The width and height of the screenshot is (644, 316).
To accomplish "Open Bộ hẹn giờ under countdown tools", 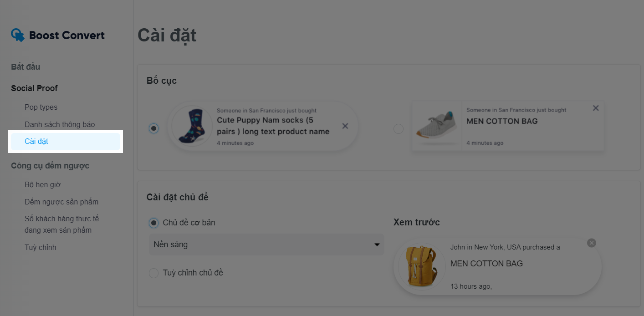I will tap(42, 184).
